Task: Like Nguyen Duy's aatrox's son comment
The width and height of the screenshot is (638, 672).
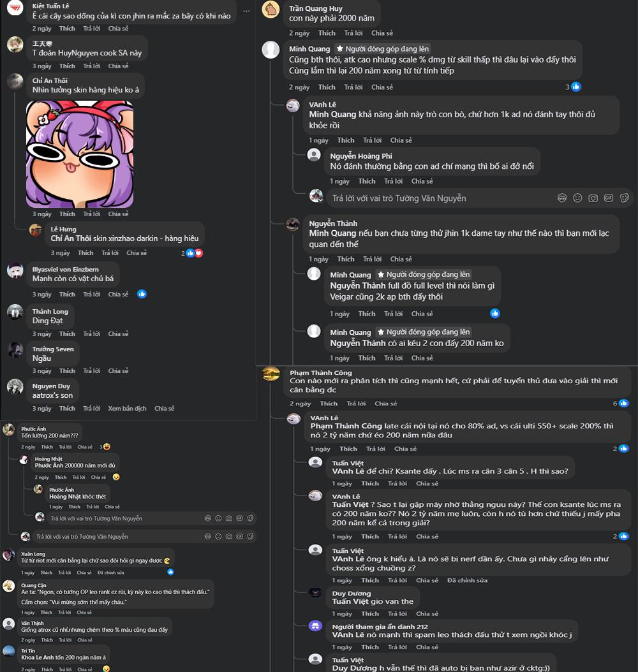Action: [68, 409]
